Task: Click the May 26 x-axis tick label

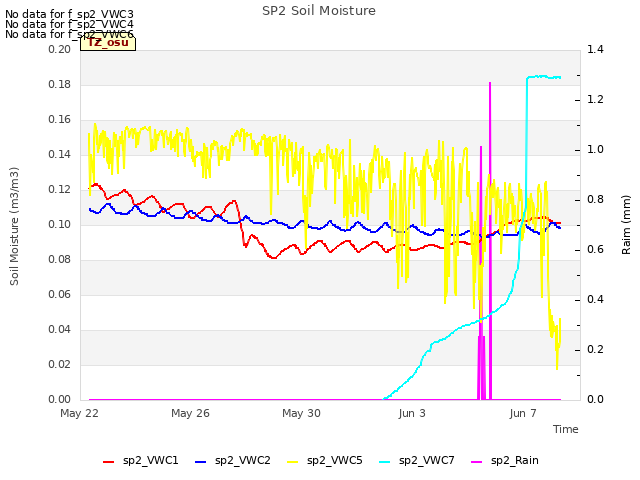Action: [x=190, y=413]
